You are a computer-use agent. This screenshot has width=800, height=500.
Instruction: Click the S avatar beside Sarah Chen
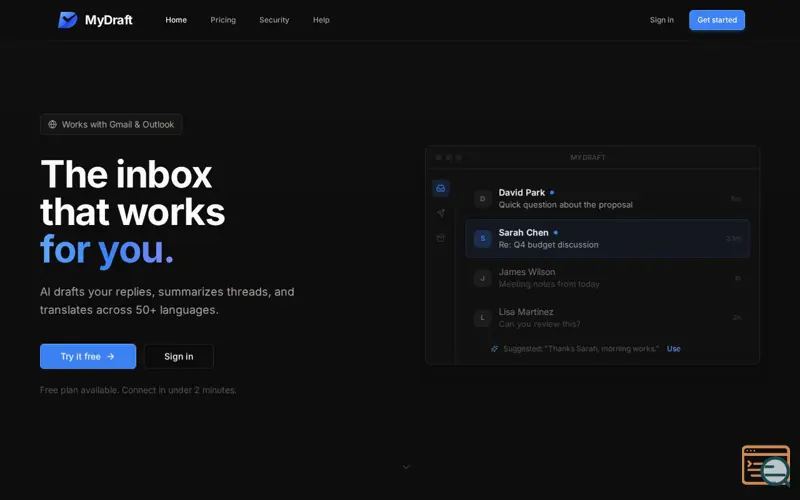[482, 238]
